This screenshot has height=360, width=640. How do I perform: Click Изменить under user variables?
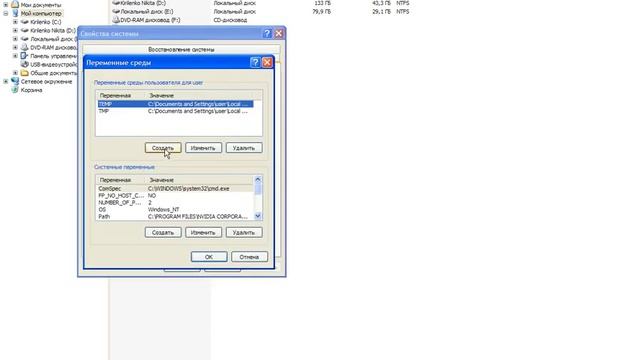pyautogui.click(x=203, y=148)
